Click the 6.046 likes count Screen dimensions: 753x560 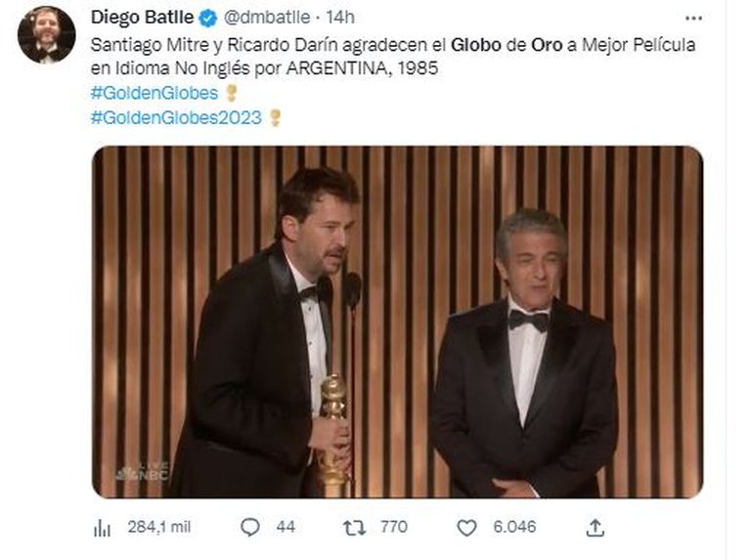tap(513, 528)
